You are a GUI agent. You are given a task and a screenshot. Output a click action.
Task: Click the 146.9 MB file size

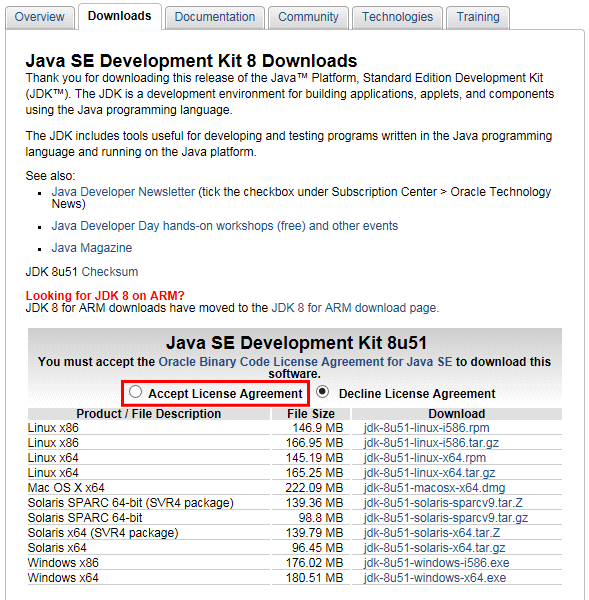318,428
